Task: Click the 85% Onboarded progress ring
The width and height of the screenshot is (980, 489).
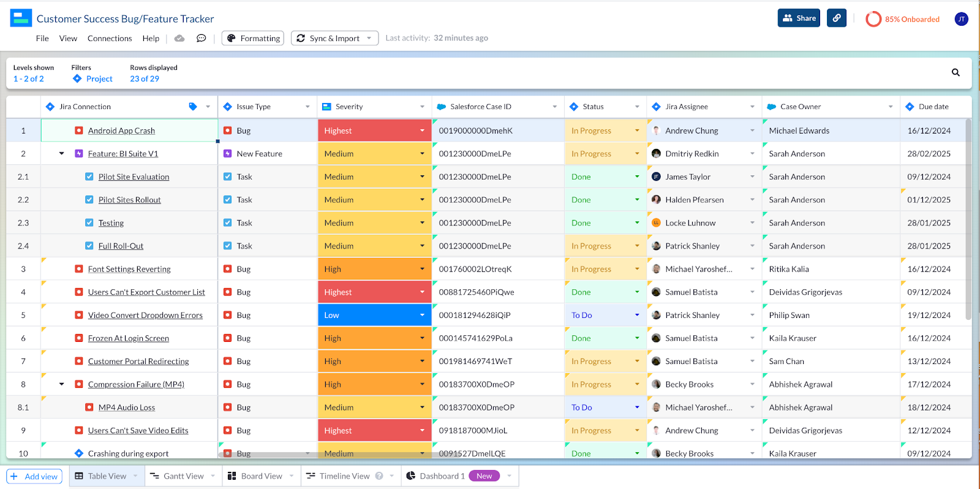Action: pyautogui.click(x=873, y=19)
